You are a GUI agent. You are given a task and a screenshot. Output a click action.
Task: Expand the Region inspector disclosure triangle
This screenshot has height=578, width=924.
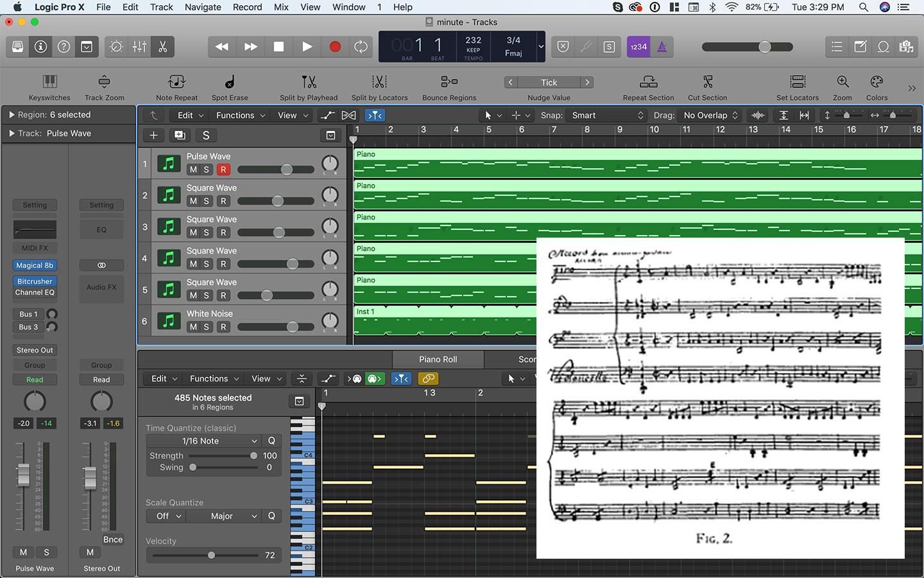point(12,115)
